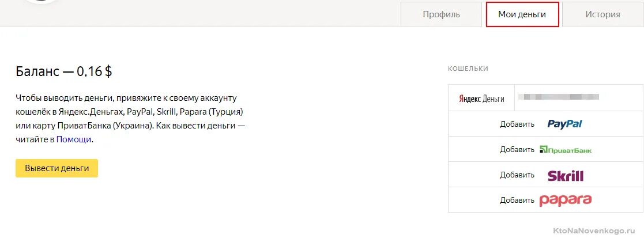
Task: Open the Помощи help link
Action: (74, 139)
